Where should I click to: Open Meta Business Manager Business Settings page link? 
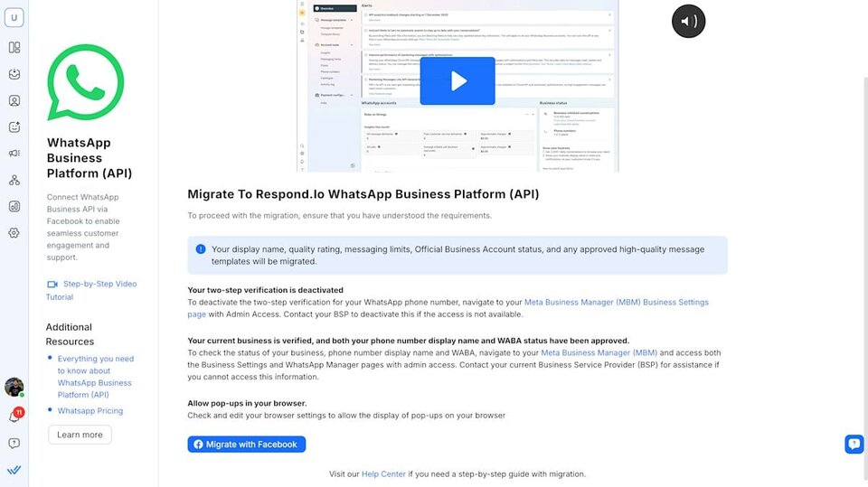448,308
